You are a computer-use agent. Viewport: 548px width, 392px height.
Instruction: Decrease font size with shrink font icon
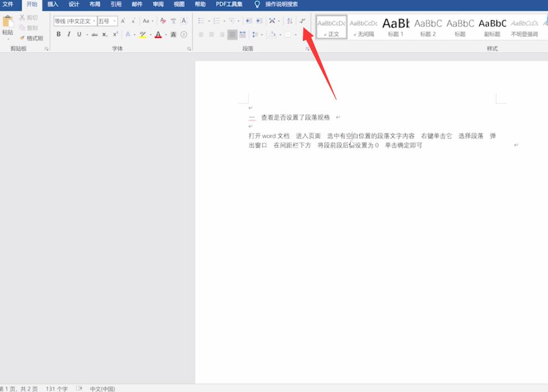133,21
